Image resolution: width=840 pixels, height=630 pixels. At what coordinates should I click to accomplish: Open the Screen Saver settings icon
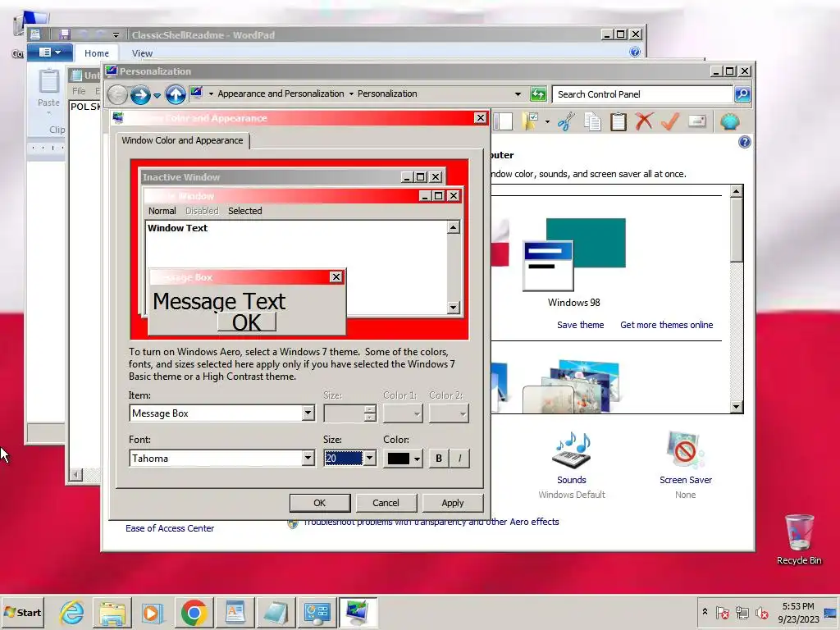click(x=685, y=450)
